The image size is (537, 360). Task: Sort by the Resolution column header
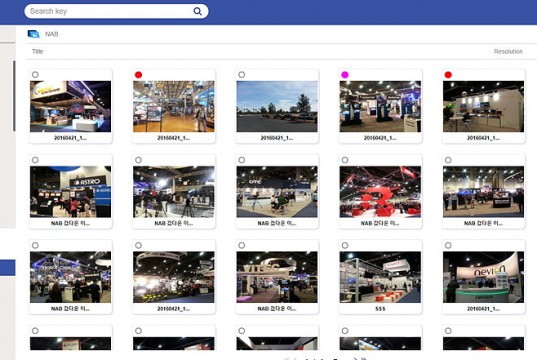click(x=508, y=51)
